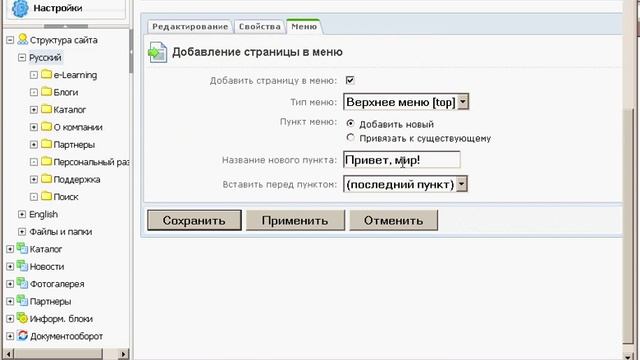Click the e-Learning folder icon
The height and width of the screenshot is (360, 640).
(x=47, y=74)
